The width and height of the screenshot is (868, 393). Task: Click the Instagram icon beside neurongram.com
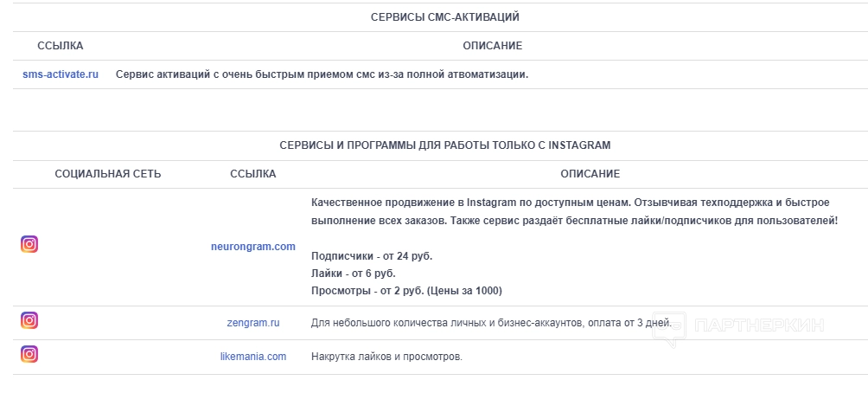[x=29, y=244]
